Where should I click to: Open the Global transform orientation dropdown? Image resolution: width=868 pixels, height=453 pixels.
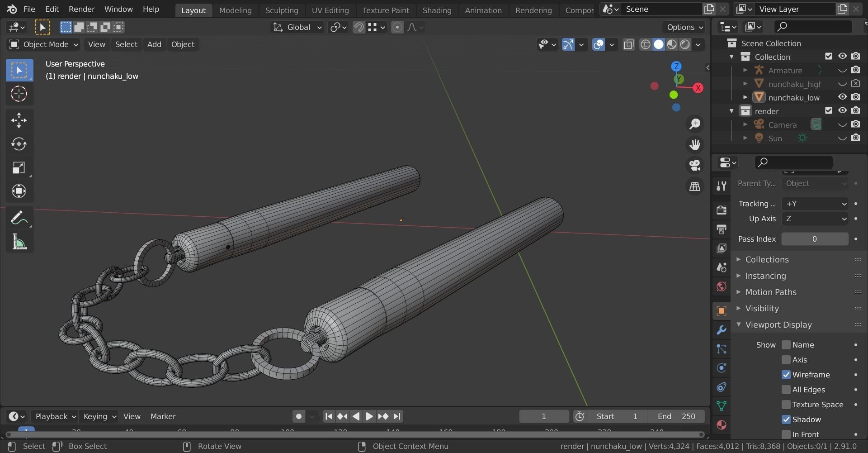point(297,27)
